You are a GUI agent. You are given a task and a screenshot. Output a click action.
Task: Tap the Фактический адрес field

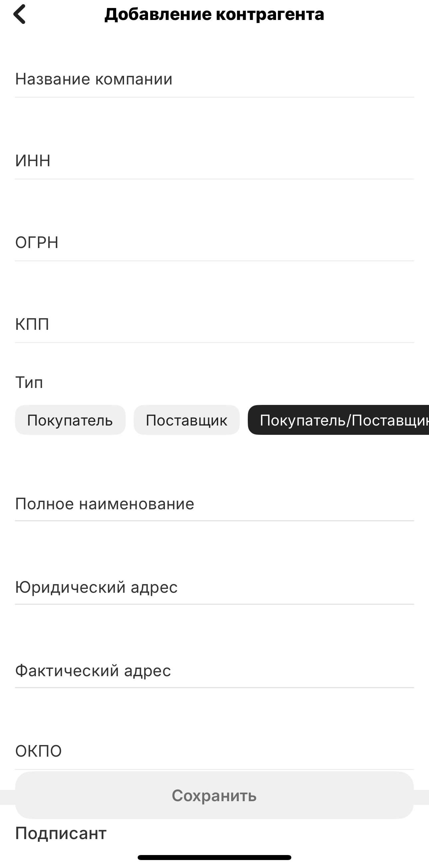(214, 671)
